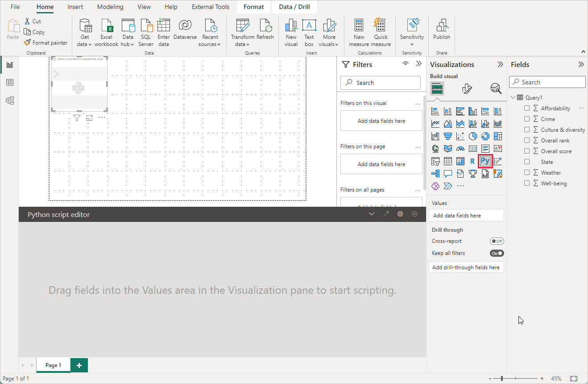This screenshot has width=588, height=384.
Task: Select the R script visual icon
Action: (472, 161)
